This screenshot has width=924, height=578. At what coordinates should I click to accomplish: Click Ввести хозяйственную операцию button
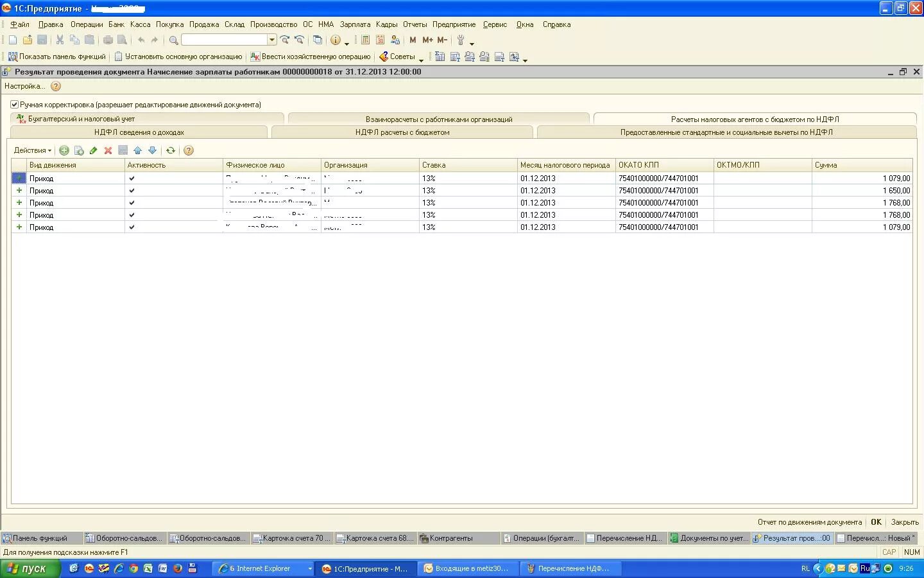tap(311, 57)
